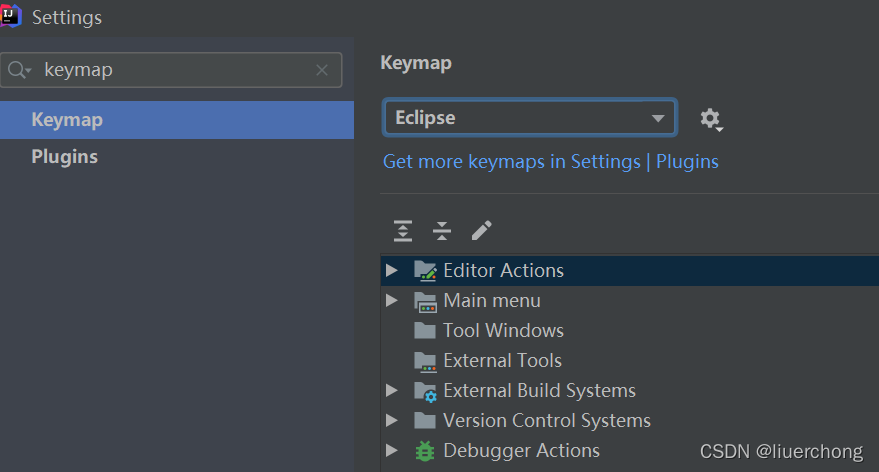
Task: Click into the settings search field
Action: 171,70
